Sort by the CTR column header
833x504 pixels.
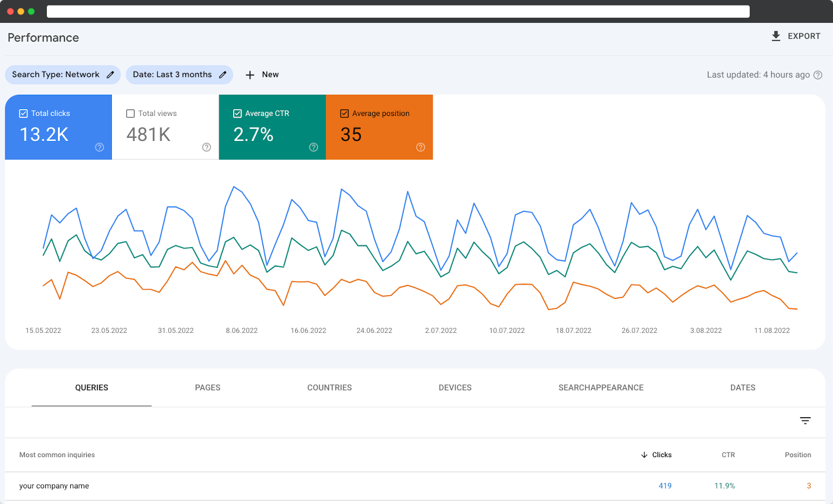click(x=728, y=455)
